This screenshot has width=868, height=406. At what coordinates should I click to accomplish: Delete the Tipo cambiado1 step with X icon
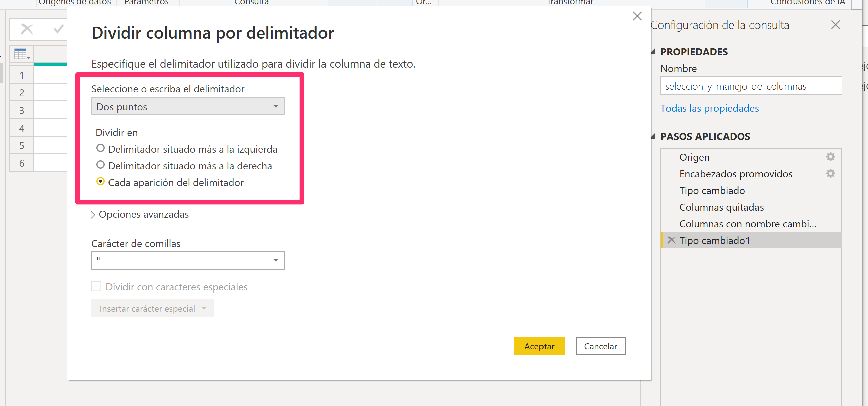(x=671, y=240)
